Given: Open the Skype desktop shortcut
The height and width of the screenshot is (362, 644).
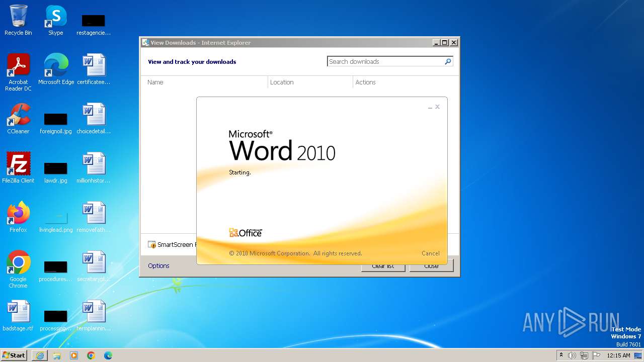Looking at the screenshot, I should [x=56, y=20].
